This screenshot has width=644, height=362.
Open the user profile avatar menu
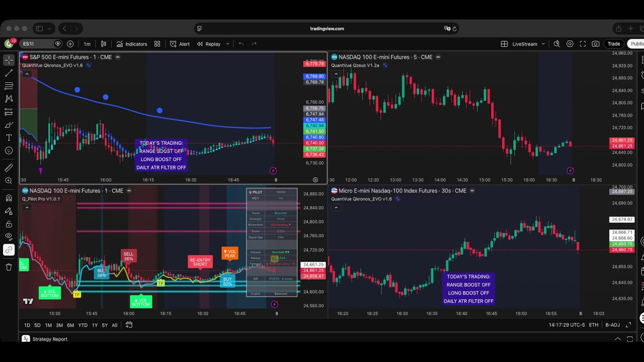[x=9, y=44]
